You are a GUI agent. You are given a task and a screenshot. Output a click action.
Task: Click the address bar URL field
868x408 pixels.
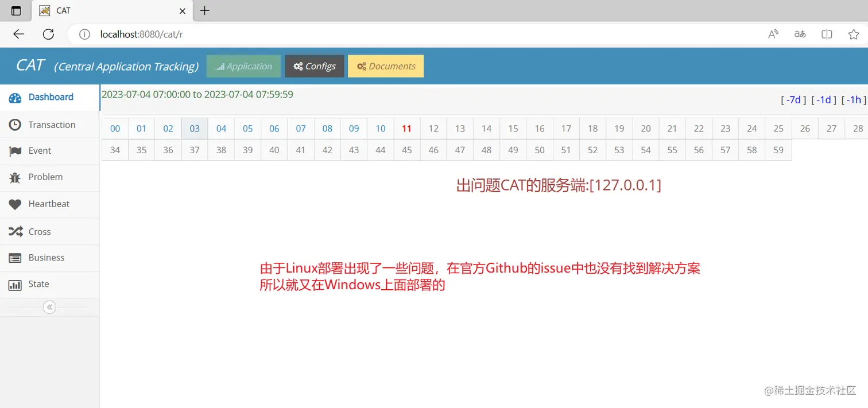click(413, 34)
